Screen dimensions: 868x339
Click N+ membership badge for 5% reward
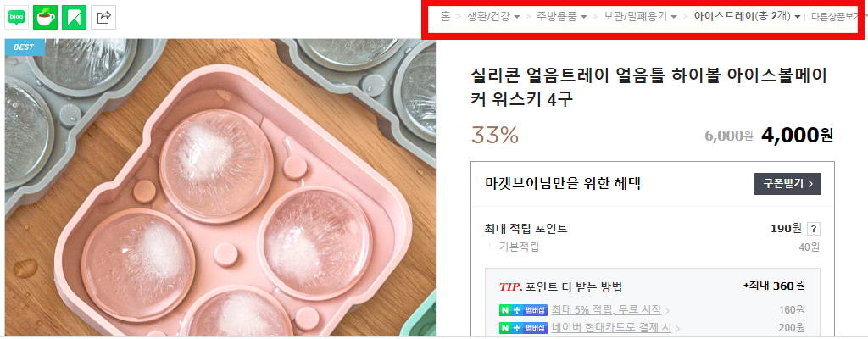click(x=523, y=309)
